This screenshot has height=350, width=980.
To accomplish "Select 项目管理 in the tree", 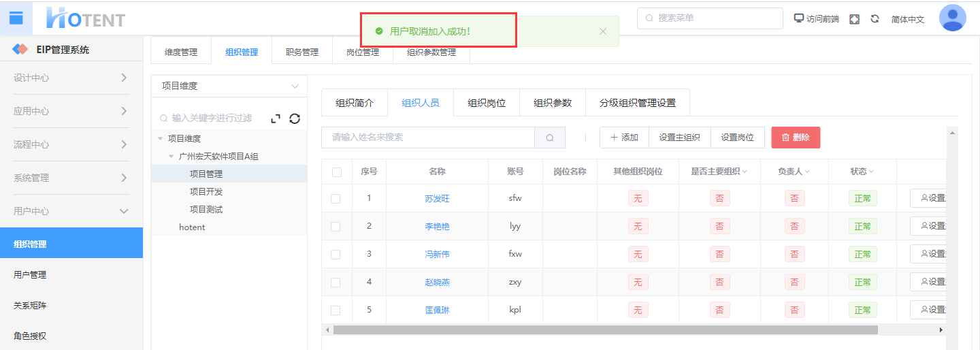I will 206,174.
